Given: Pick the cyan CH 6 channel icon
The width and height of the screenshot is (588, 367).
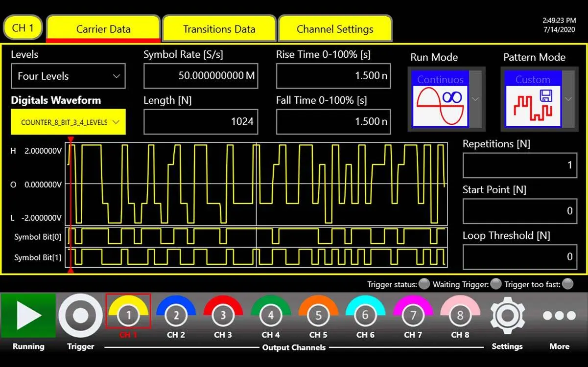Looking at the screenshot, I should pos(365,316).
